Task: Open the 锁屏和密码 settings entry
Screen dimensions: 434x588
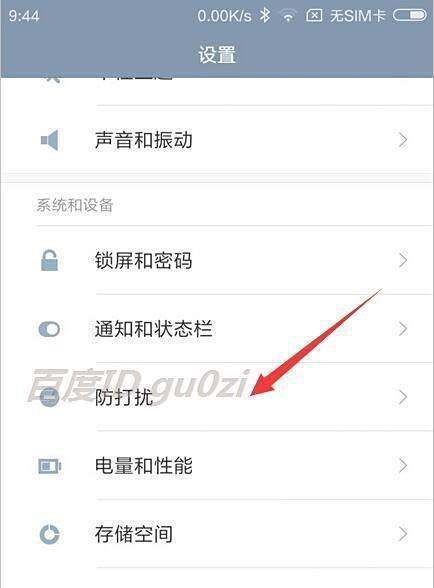Action: point(217,260)
